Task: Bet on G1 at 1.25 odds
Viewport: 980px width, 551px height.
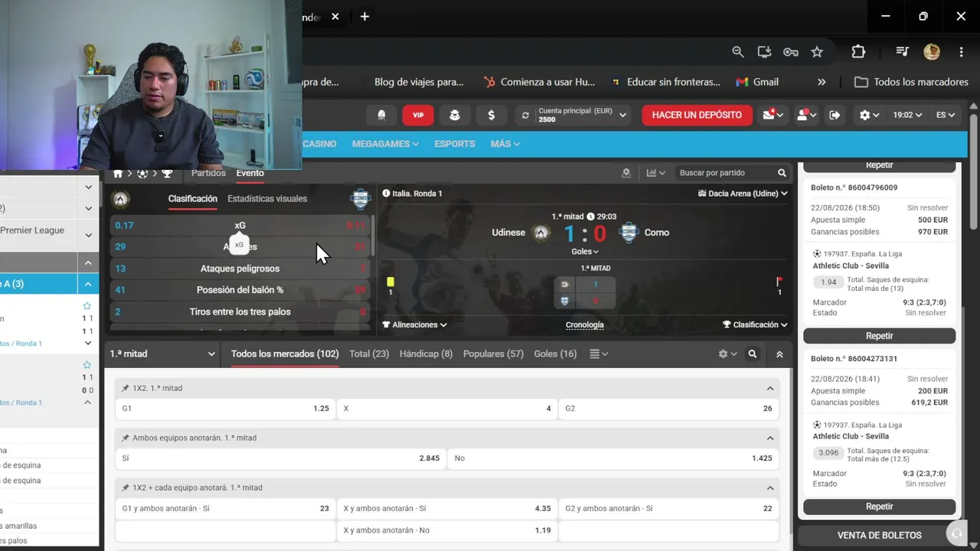Action: tap(225, 409)
